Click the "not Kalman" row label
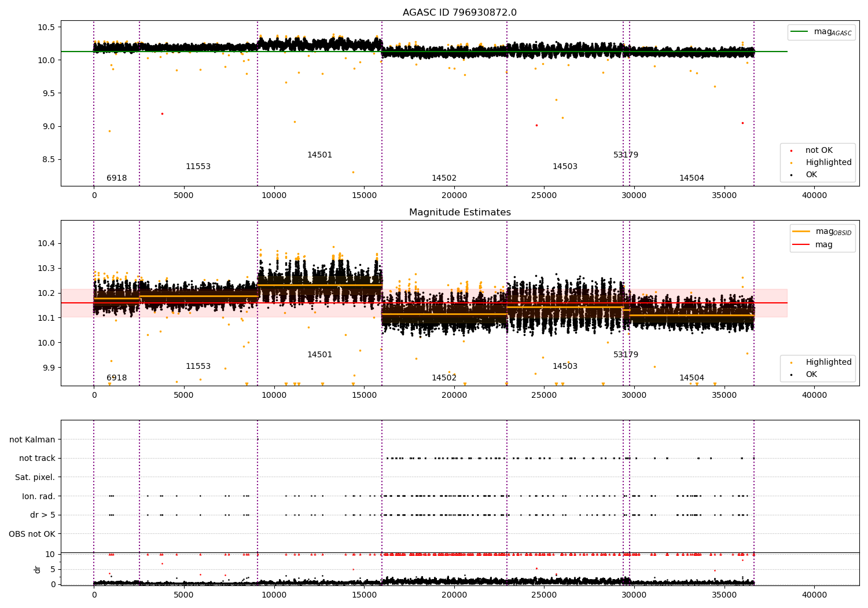This screenshot has width=868, height=608. (x=32, y=440)
